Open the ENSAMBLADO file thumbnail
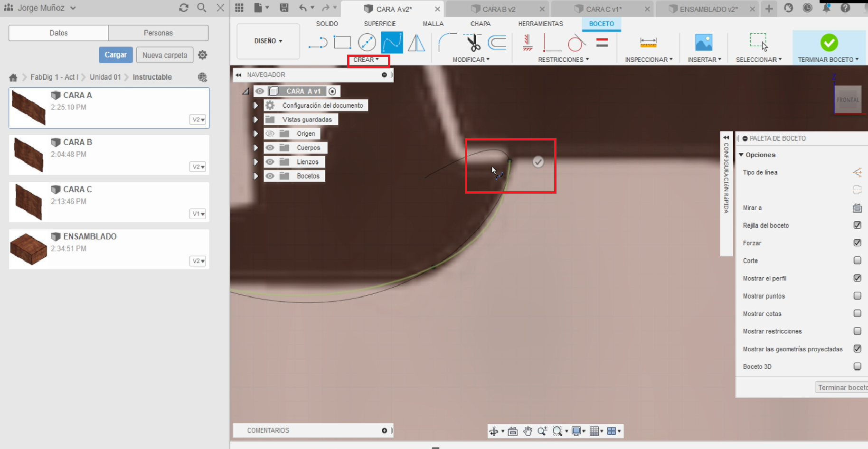Image resolution: width=868 pixels, height=449 pixels. [x=28, y=249]
